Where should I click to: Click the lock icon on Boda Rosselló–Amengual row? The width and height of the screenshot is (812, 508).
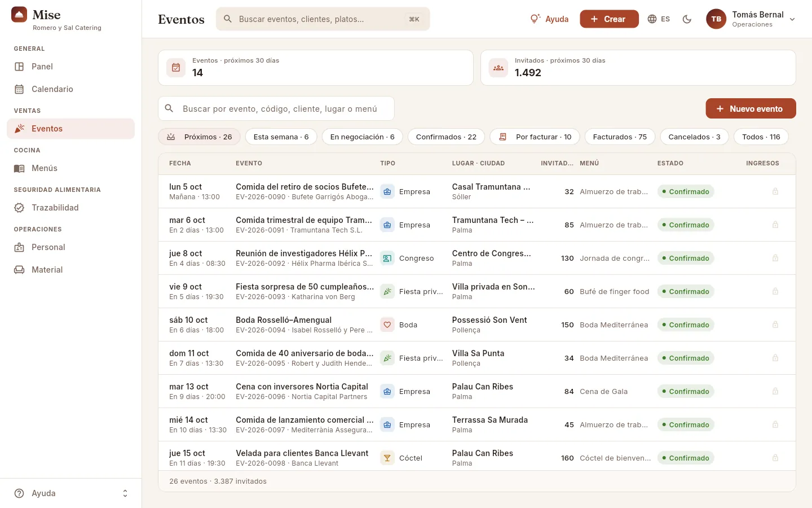coord(775,325)
